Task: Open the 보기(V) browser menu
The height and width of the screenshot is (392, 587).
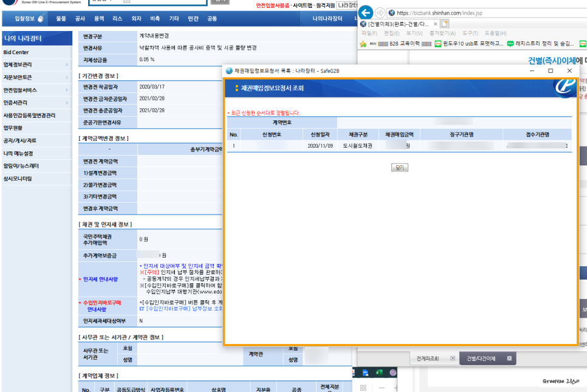Action: (x=414, y=33)
